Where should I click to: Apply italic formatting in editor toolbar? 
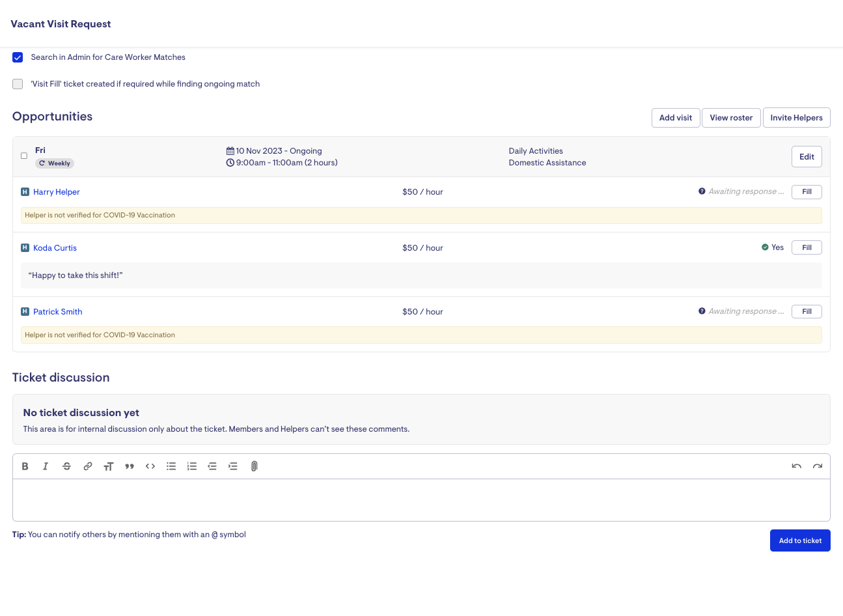[x=46, y=466]
